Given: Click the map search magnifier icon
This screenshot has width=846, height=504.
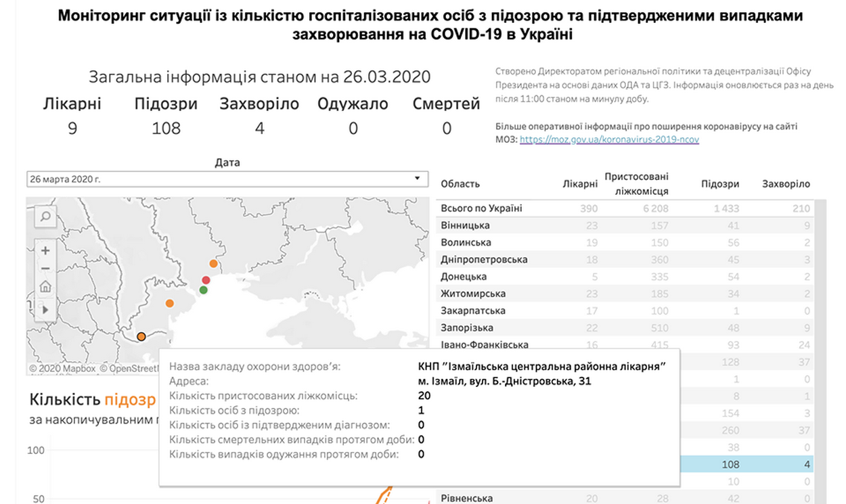Looking at the screenshot, I should (45, 216).
